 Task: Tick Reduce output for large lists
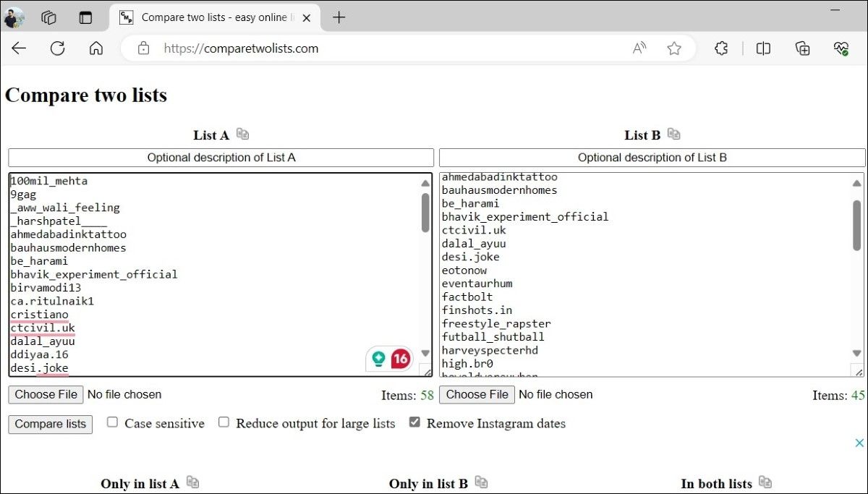pos(224,422)
